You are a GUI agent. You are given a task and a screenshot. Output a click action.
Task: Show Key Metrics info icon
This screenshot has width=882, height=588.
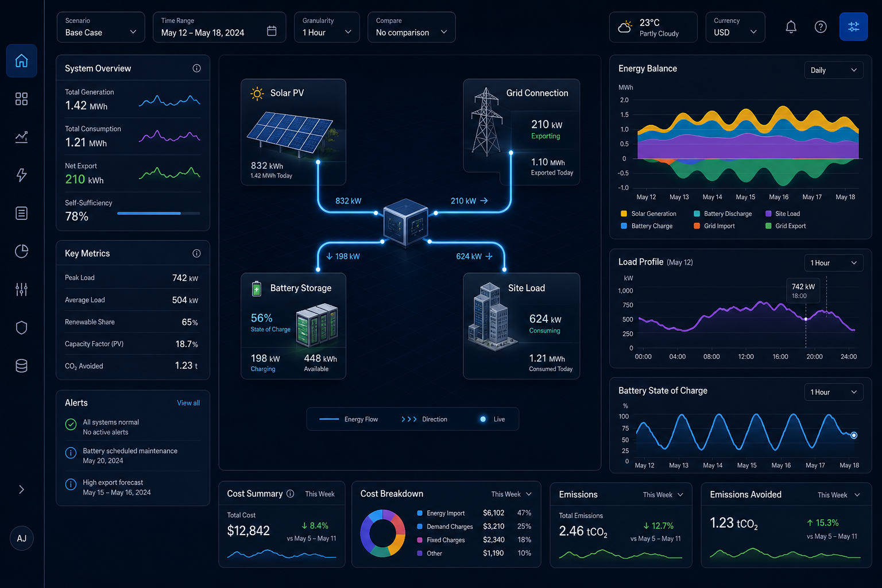196,253
